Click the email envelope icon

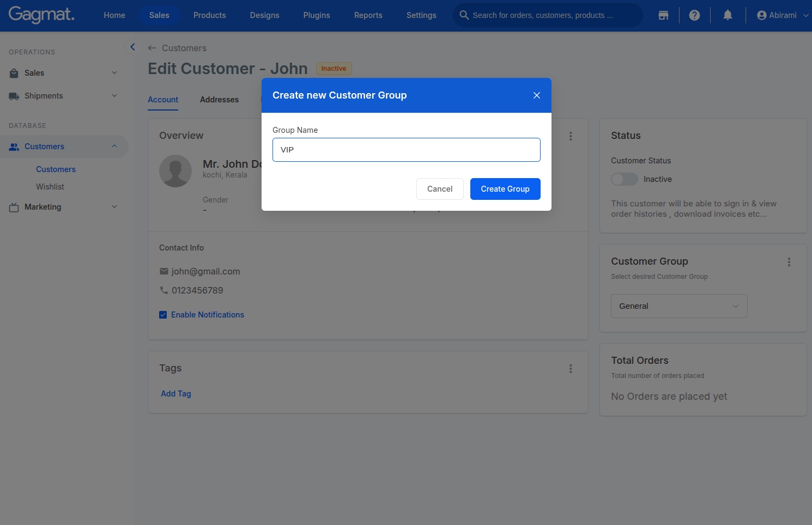[x=164, y=271]
